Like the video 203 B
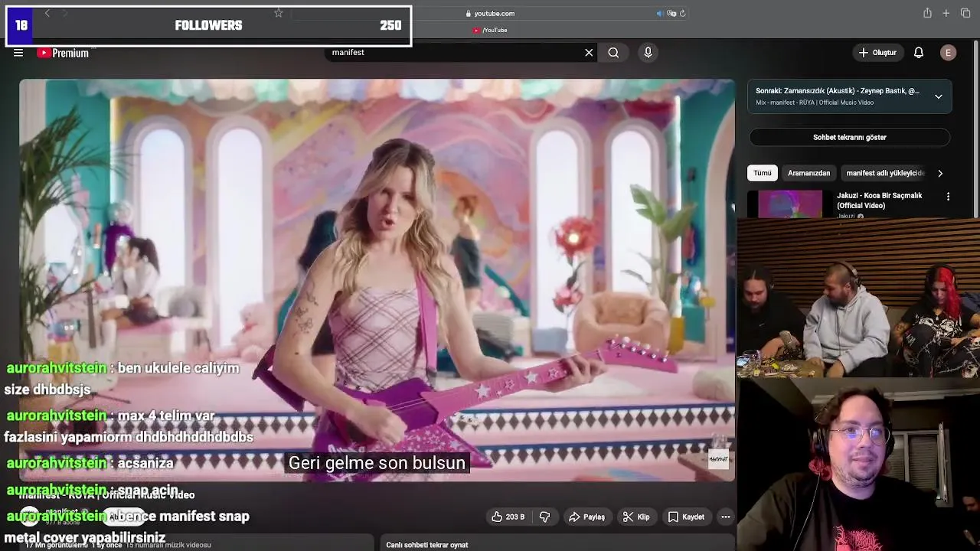Screen dimensions: 980x551 tap(509, 517)
